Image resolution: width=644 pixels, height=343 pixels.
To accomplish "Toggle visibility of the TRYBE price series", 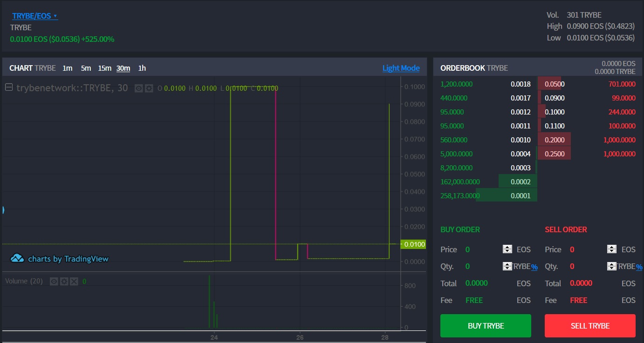I will [138, 88].
